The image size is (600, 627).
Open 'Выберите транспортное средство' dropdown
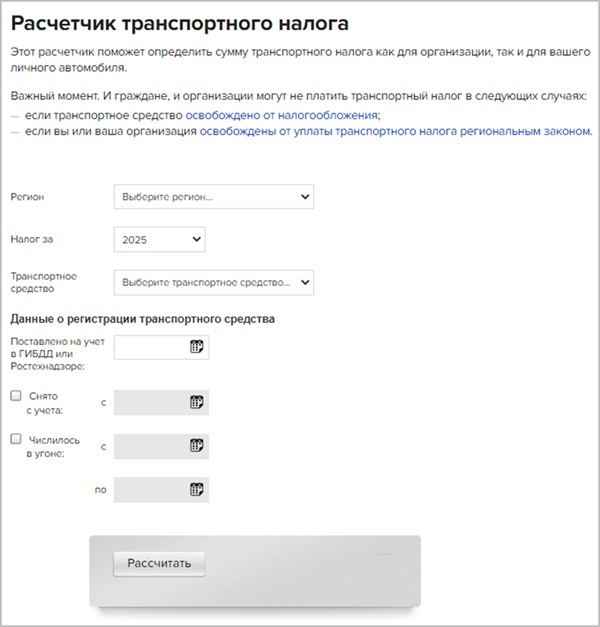pyautogui.click(x=214, y=283)
